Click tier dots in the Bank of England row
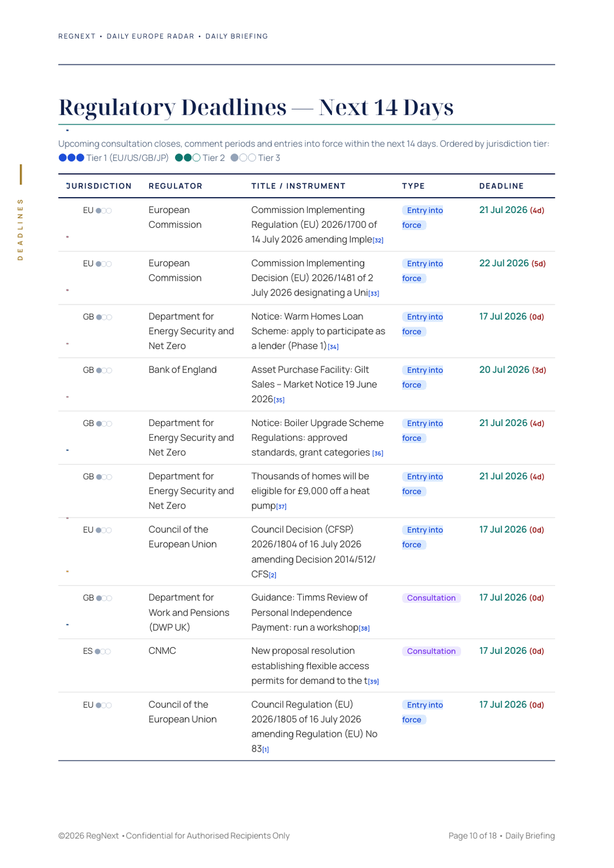This screenshot has width=614, height=868. [x=104, y=370]
